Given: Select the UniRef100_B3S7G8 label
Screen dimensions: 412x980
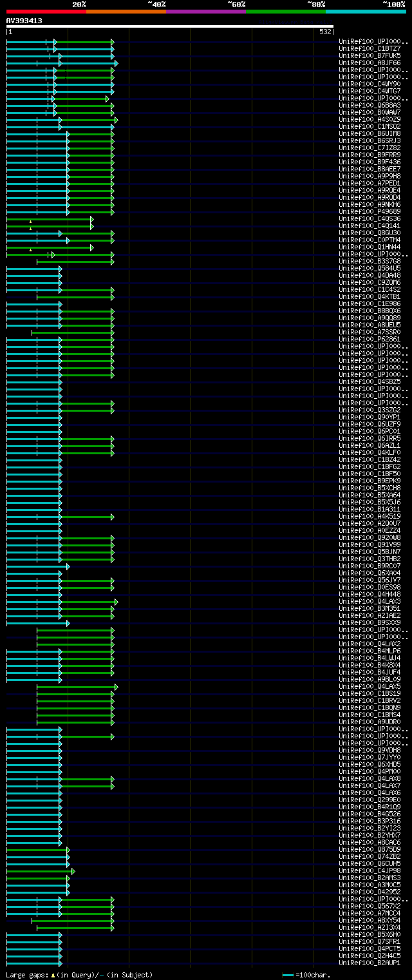Looking at the screenshot, I should 370,261.
